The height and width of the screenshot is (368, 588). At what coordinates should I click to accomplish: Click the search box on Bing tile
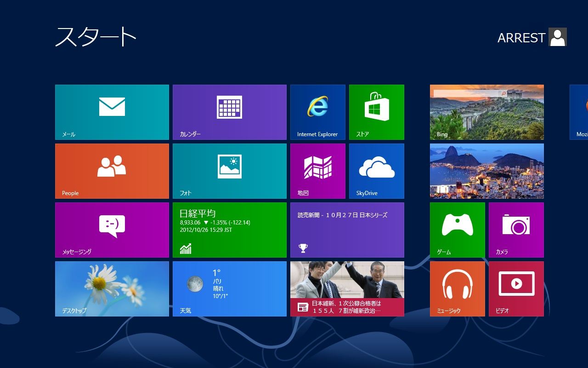click(x=470, y=93)
